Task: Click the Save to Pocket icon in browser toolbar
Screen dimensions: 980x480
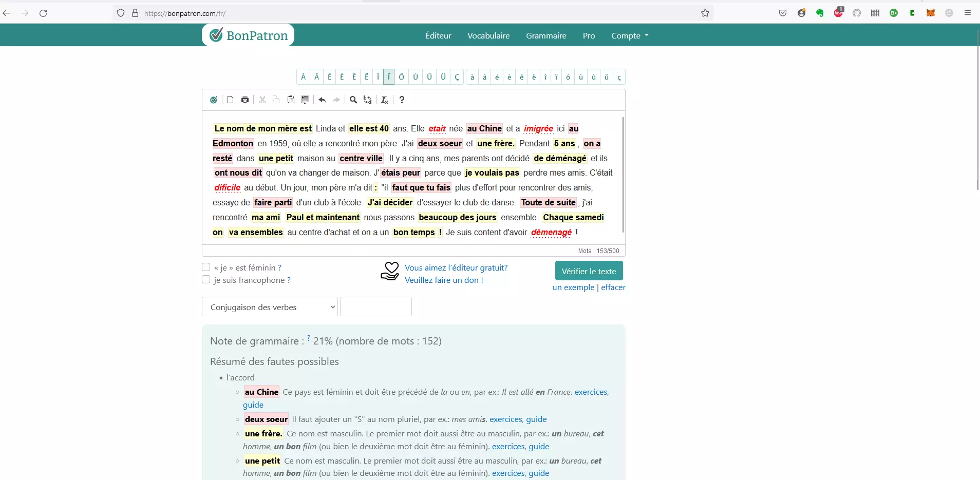Action: pyautogui.click(x=783, y=13)
